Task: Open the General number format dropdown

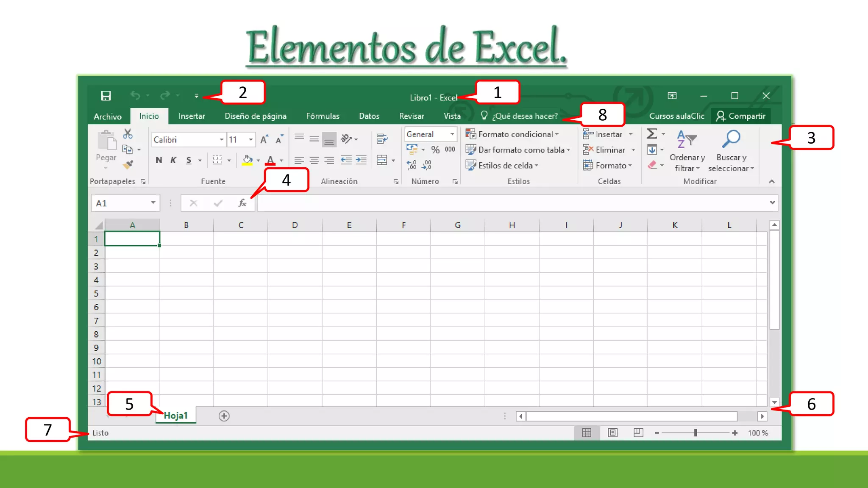Action: tap(452, 134)
